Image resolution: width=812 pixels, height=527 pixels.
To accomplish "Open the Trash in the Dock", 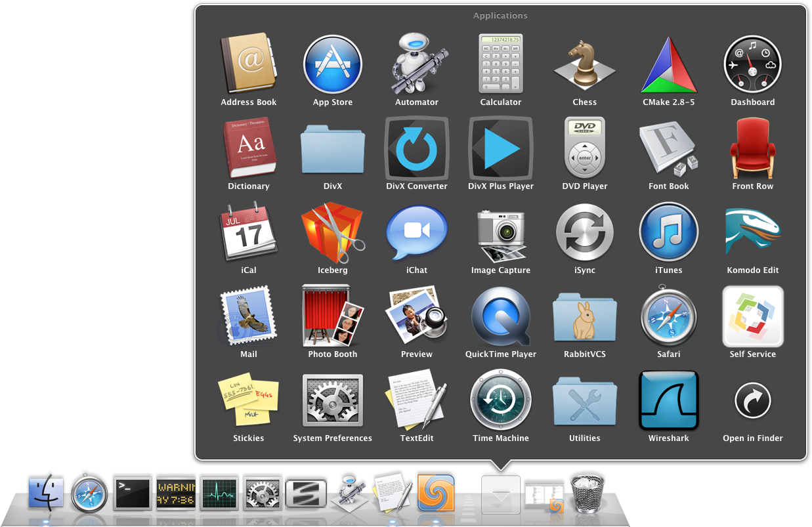I will 587,493.
